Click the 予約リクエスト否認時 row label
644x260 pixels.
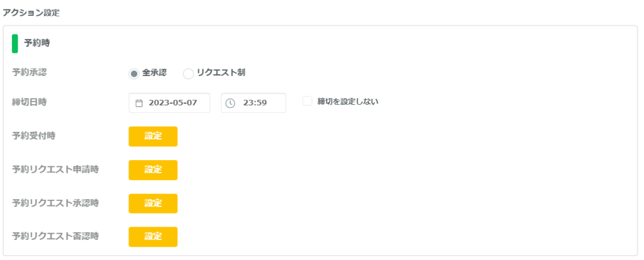click(55, 236)
